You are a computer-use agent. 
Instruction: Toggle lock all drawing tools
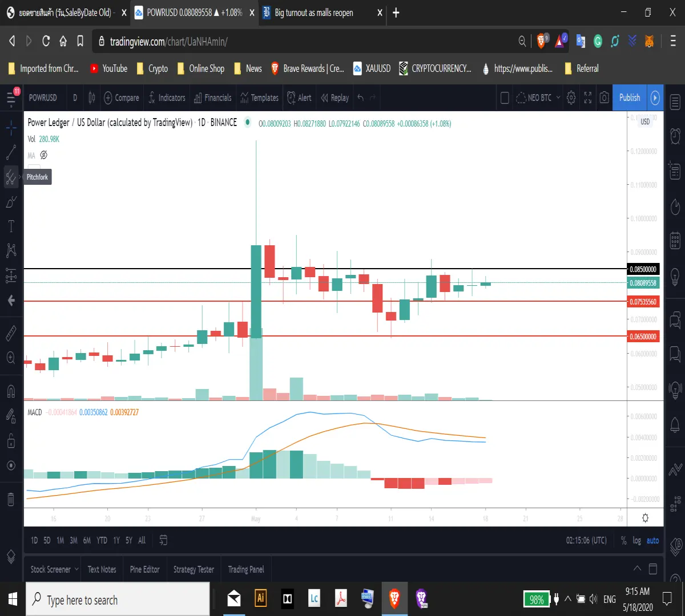point(11,441)
